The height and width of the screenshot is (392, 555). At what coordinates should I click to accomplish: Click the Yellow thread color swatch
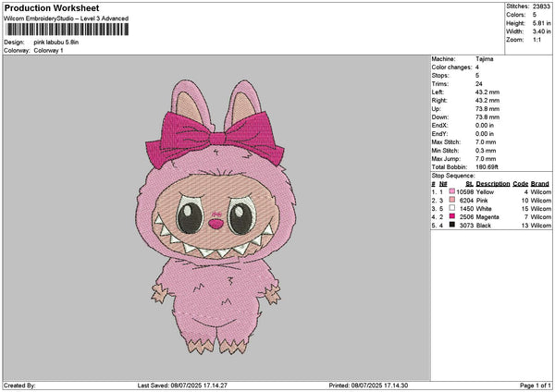(450, 191)
